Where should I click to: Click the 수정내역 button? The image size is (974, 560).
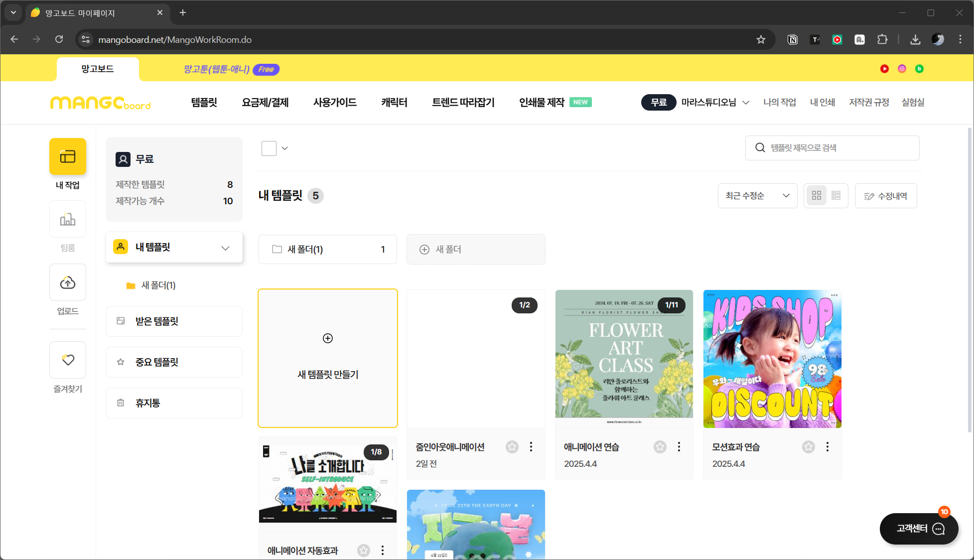tap(885, 196)
